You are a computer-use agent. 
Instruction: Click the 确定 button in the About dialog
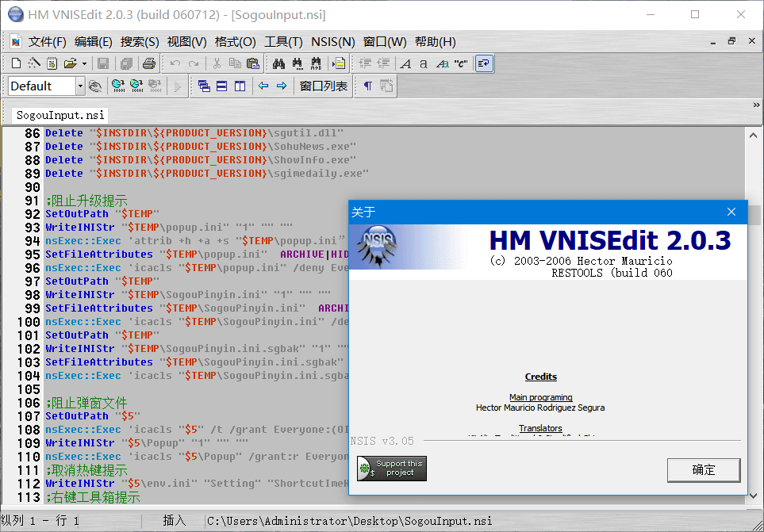coord(703,469)
